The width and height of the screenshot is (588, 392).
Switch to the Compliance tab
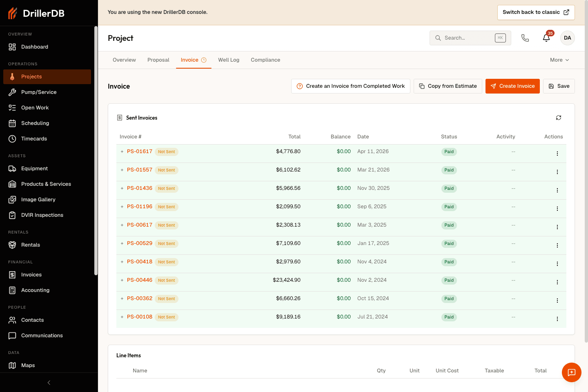[265, 60]
